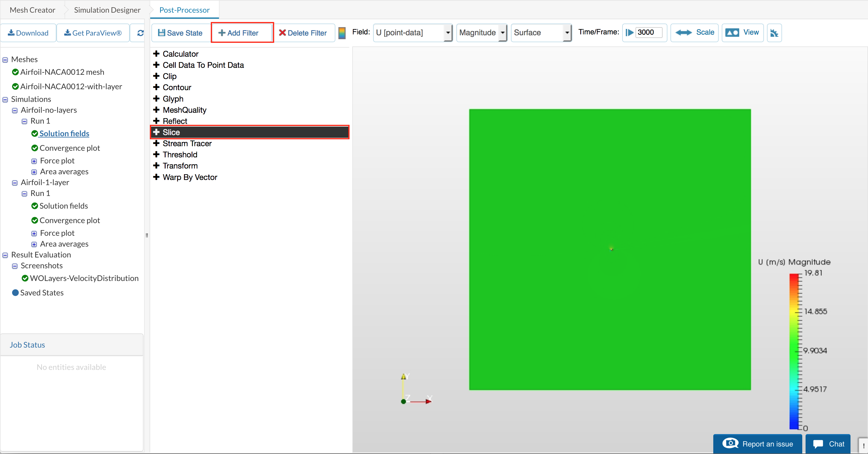The image size is (868, 454).
Task: Click the color legend swatch icon
Action: click(x=342, y=33)
